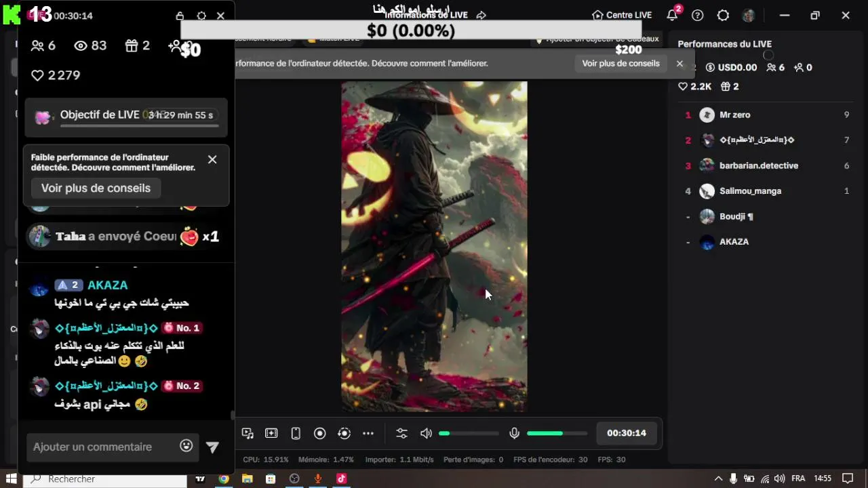The width and height of the screenshot is (868, 488).
Task: Open the help question mark icon
Action: coord(698,15)
